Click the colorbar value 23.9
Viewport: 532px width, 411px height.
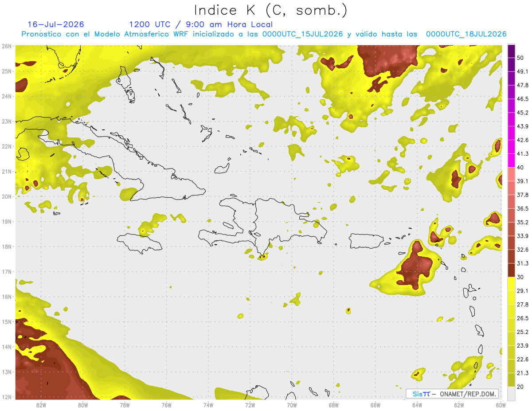523,345
